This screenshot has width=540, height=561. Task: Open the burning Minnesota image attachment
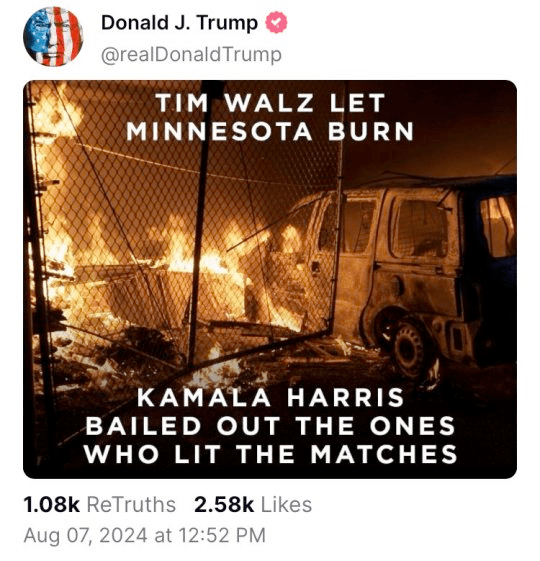270,279
